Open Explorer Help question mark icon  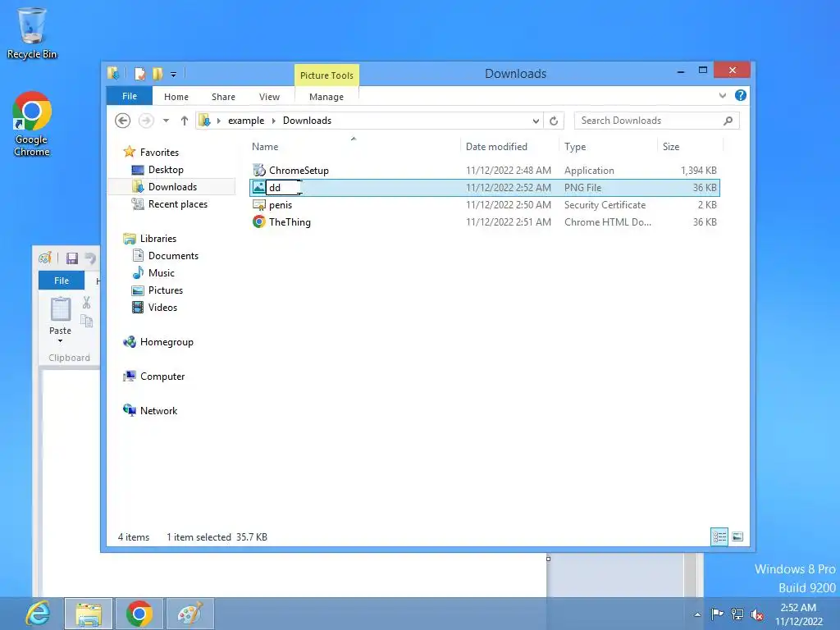point(741,95)
